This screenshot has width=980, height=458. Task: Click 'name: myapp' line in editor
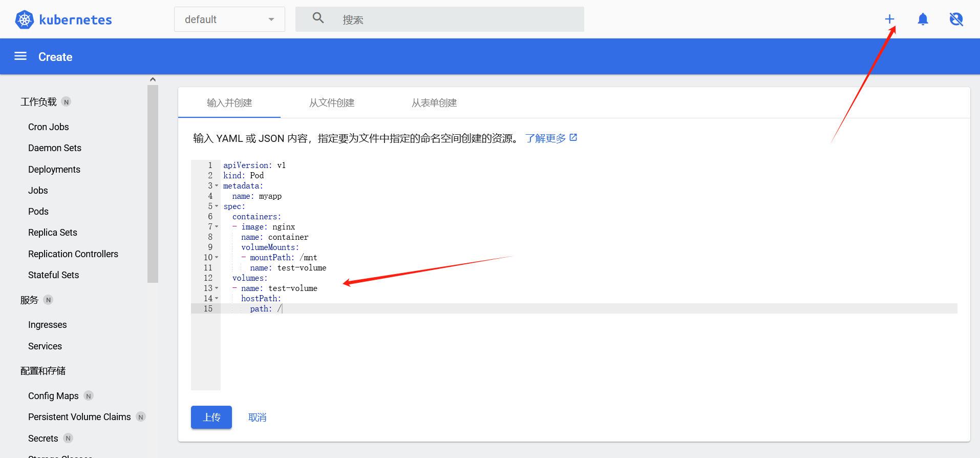coord(257,196)
